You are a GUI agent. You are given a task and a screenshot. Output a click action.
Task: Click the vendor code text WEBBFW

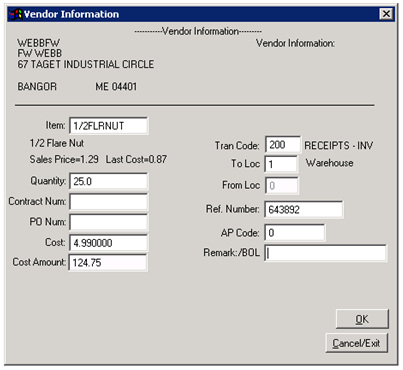click(39, 43)
